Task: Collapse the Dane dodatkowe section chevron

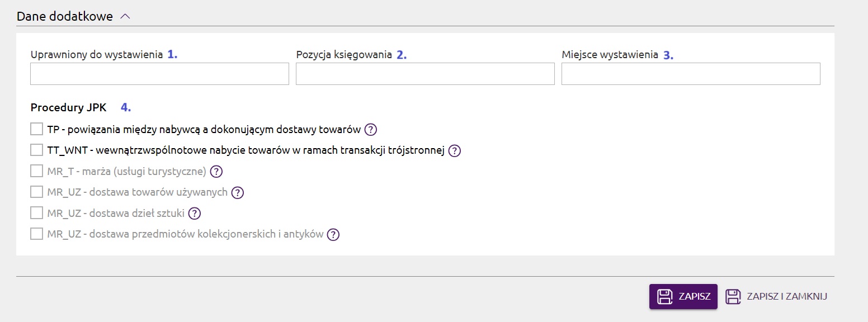Action: [125, 17]
